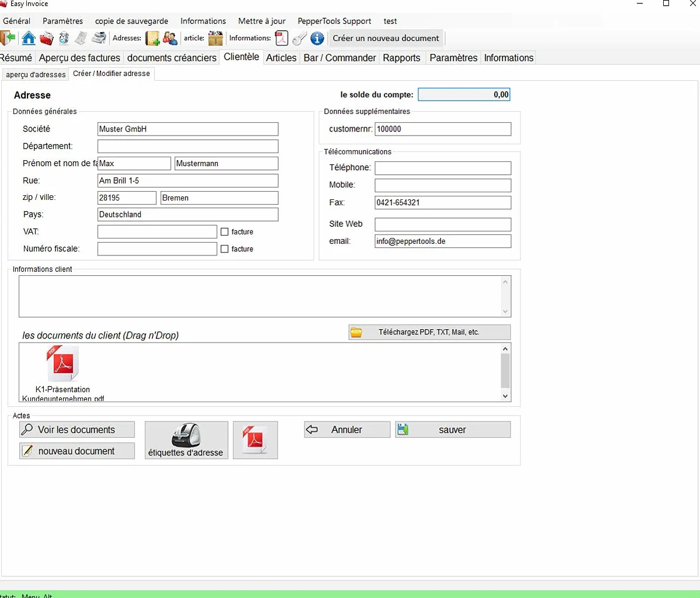Open the Général menu
The width and height of the screenshot is (700, 598).
tap(16, 21)
